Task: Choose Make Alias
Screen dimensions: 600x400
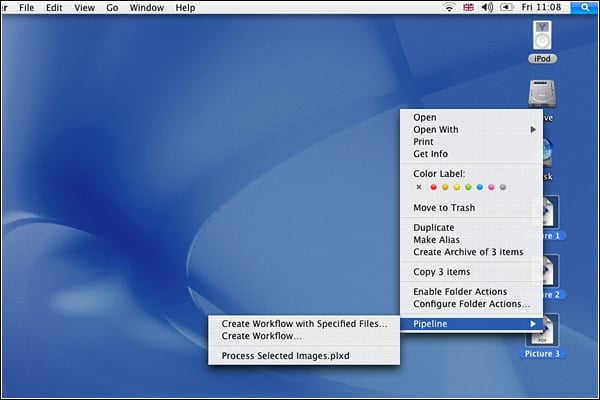Action: 471,240
